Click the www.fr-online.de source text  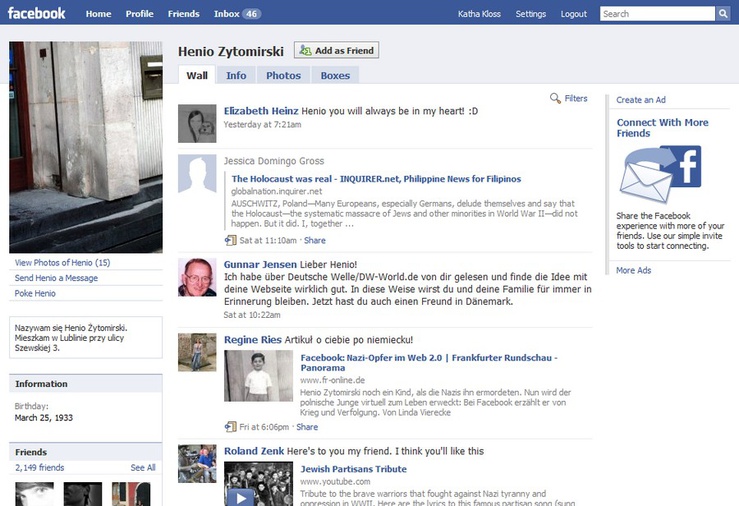(x=332, y=380)
